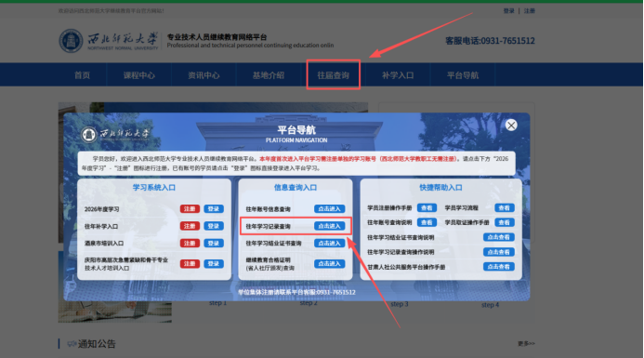The height and width of the screenshot is (358, 644).
Task: Click 点击进入 for 往年学习记录查询
Action: (329, 226)
